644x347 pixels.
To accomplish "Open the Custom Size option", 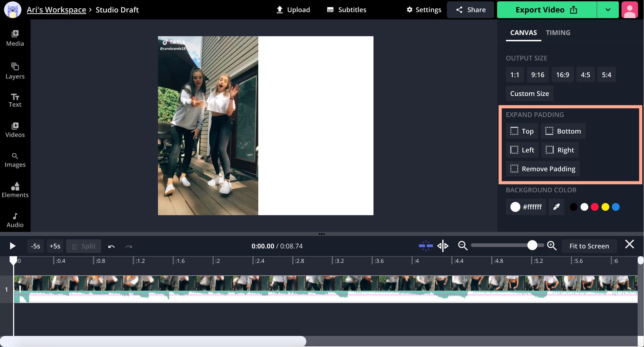I will click(529, 93).
